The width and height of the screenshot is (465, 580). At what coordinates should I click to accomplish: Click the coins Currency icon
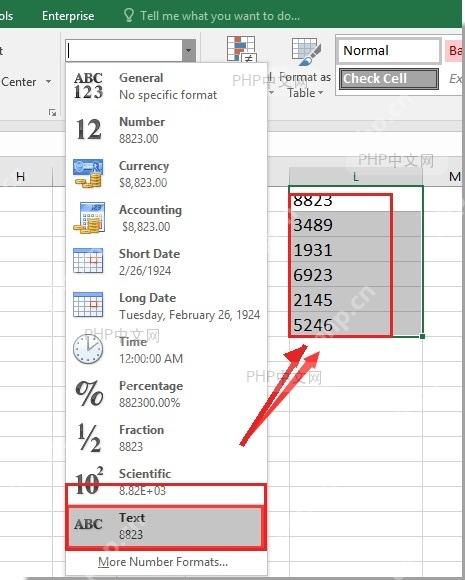(x=88, y=173)
